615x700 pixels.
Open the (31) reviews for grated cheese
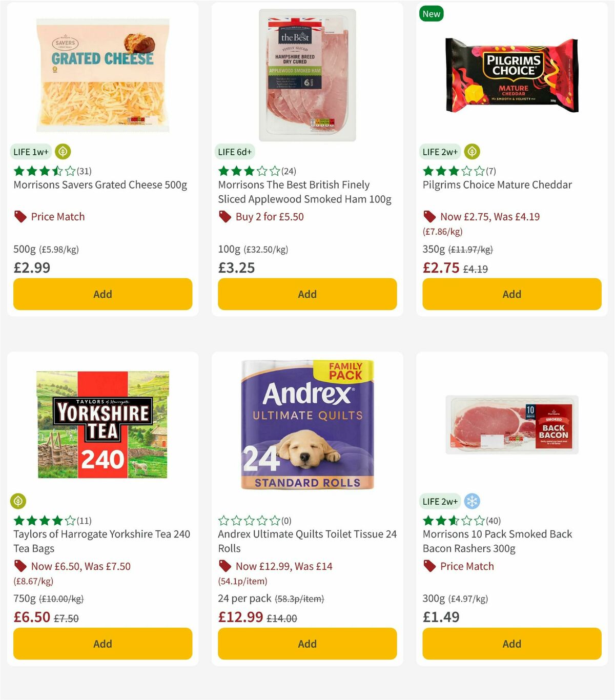(84, 171)
